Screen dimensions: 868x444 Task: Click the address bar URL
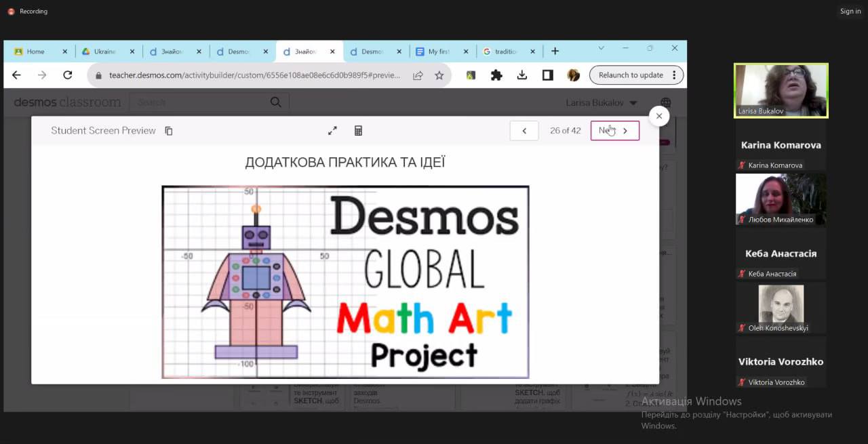[255, 75]
